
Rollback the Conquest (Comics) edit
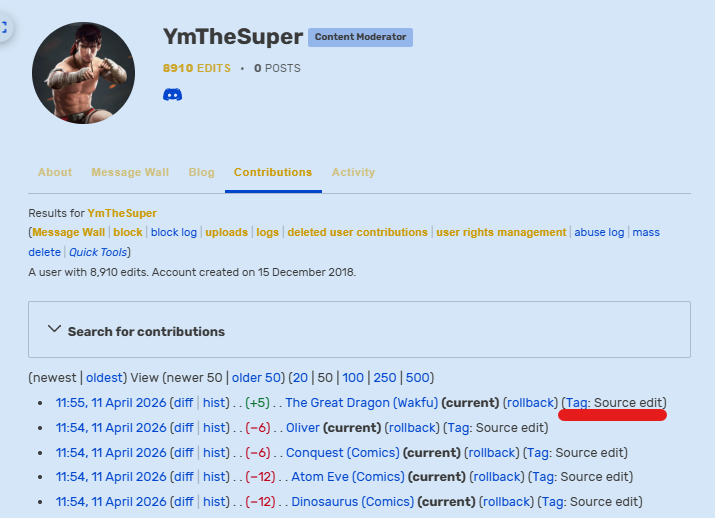click(492, 453)
